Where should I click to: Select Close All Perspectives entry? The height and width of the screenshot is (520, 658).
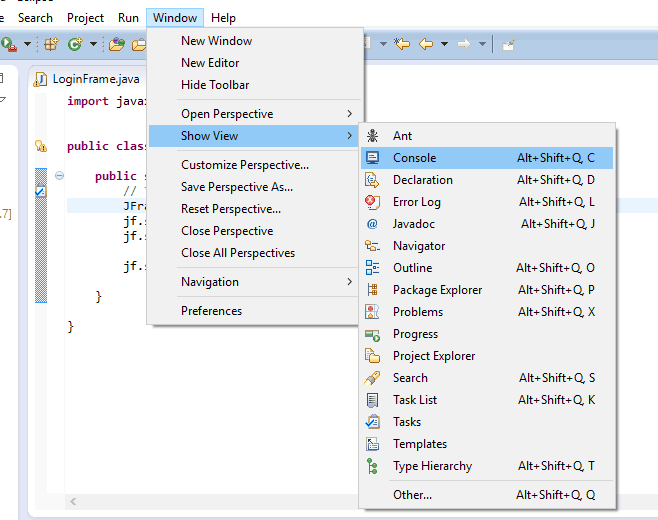[x=255, y=253]
